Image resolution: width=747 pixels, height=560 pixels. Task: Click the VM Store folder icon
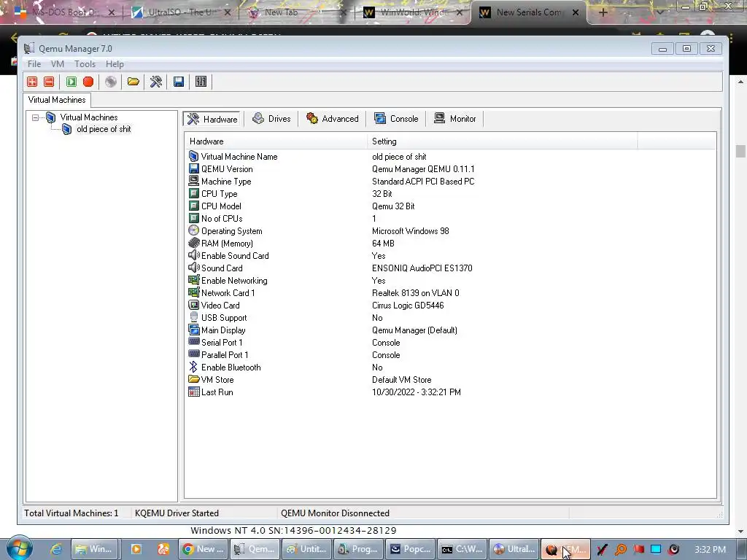193,379
